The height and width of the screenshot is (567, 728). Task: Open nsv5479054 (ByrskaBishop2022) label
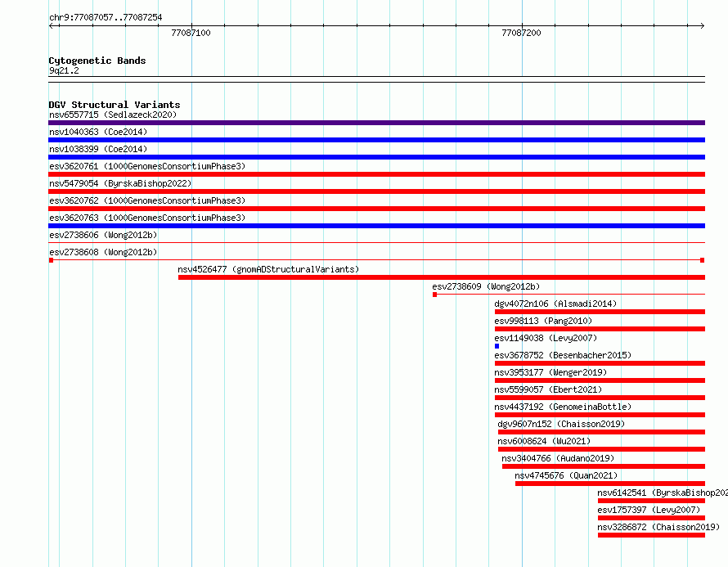coord(120,183)
